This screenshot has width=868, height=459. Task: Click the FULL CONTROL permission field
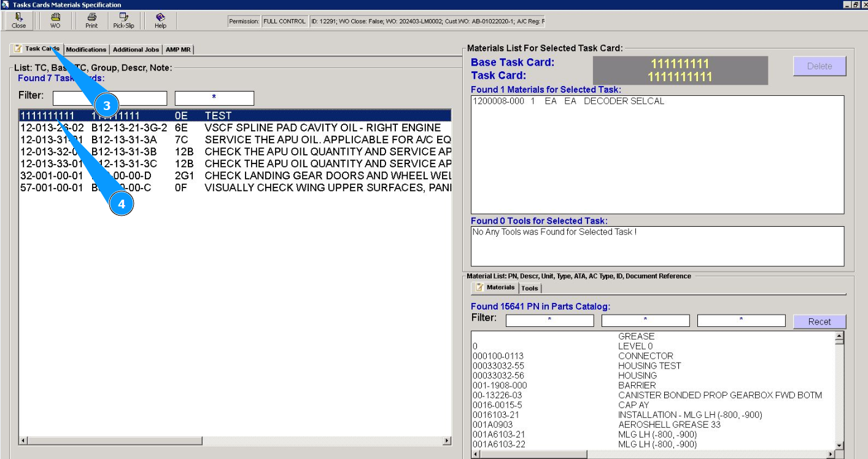284,22
